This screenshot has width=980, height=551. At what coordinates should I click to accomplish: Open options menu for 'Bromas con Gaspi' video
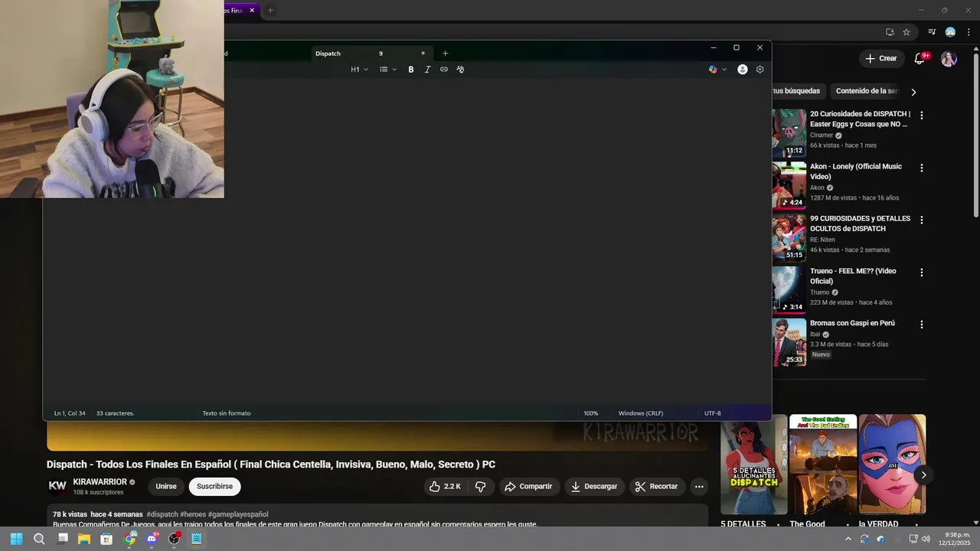(922, 324)
